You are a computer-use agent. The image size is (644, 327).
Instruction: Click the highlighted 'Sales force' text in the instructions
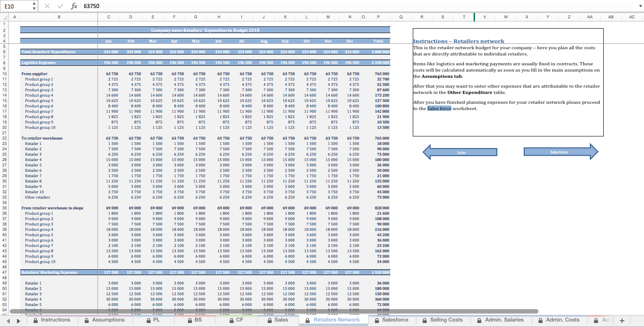(439, 109)
